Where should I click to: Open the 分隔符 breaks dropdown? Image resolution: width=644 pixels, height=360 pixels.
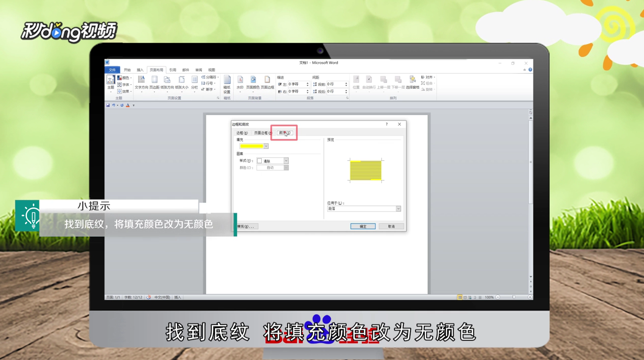210,78
